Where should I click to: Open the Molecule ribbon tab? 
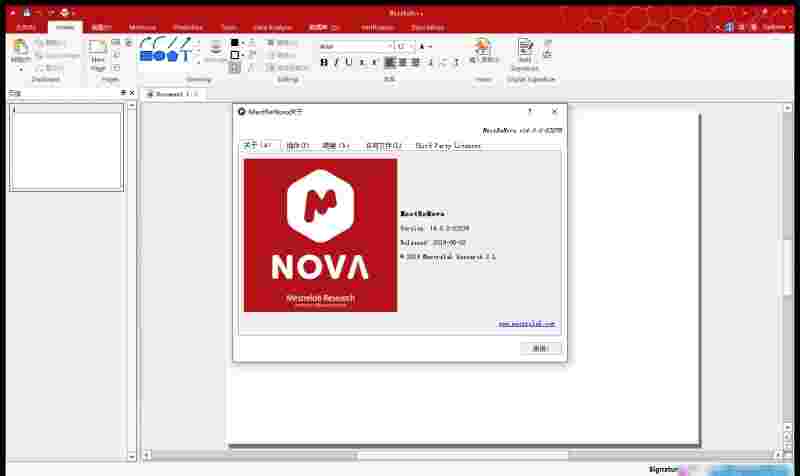point(142,28)
